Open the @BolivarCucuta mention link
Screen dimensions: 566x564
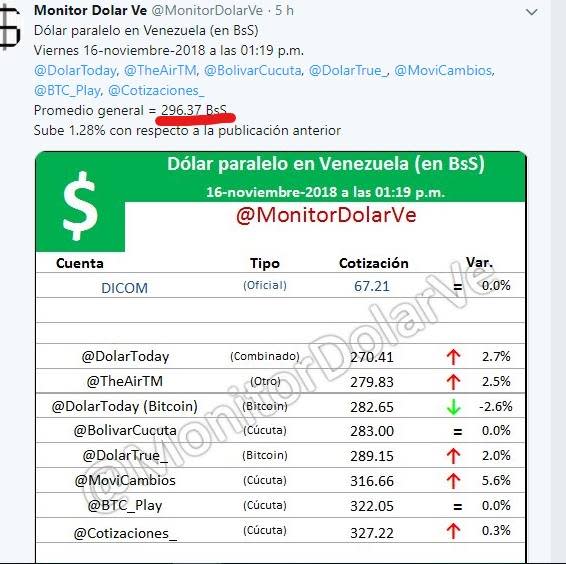253,70
